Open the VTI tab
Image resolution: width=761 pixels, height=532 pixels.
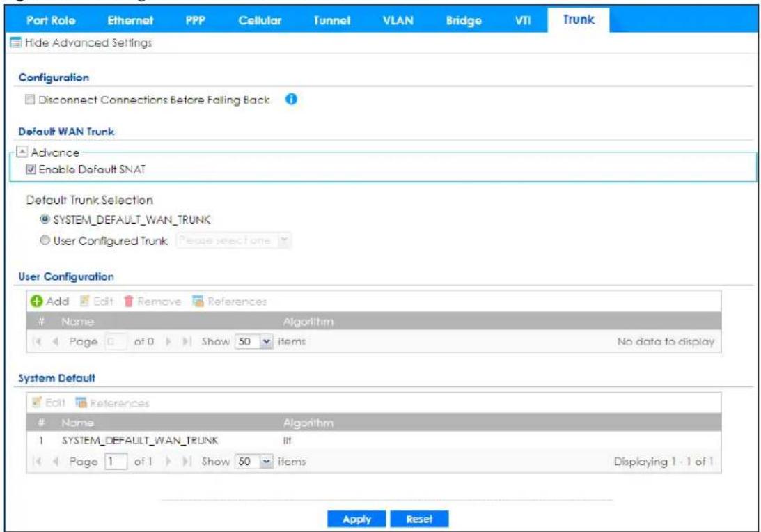[x=523, y=20]
